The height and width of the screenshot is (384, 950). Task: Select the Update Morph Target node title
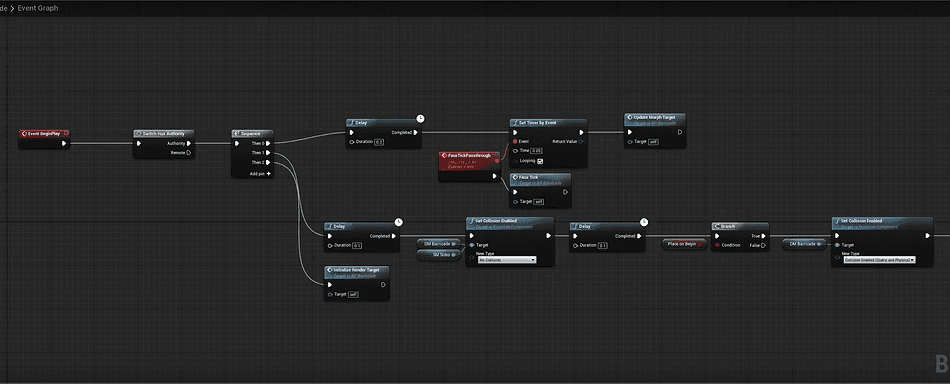click(x=655, y=118)
